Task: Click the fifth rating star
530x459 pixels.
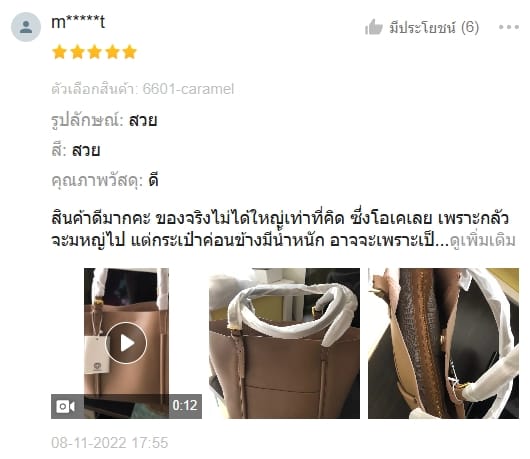Action: [x=129, y=52]
